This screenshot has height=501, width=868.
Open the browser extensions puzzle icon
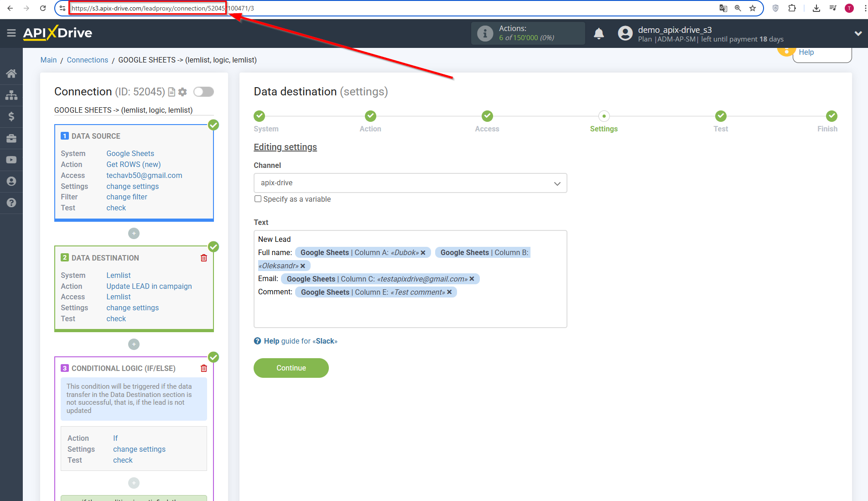click(x=792, y=8)
